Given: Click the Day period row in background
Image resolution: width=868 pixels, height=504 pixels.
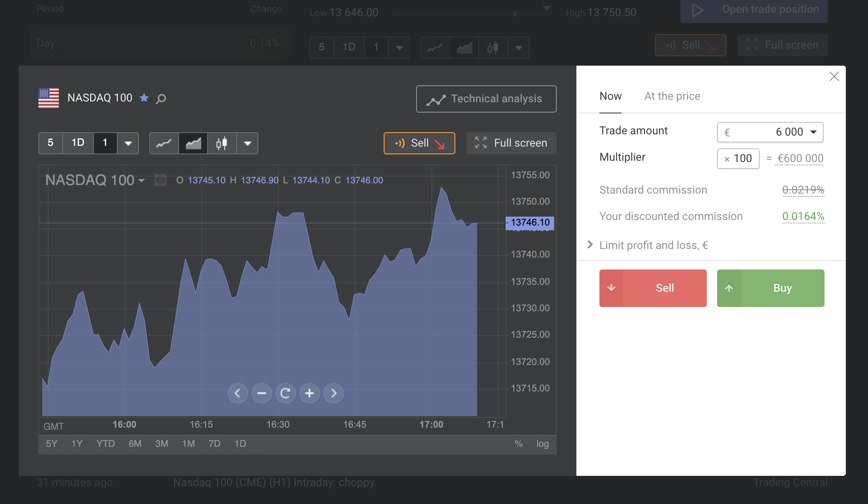Looking at the screenshot, I should coord(159,43).
